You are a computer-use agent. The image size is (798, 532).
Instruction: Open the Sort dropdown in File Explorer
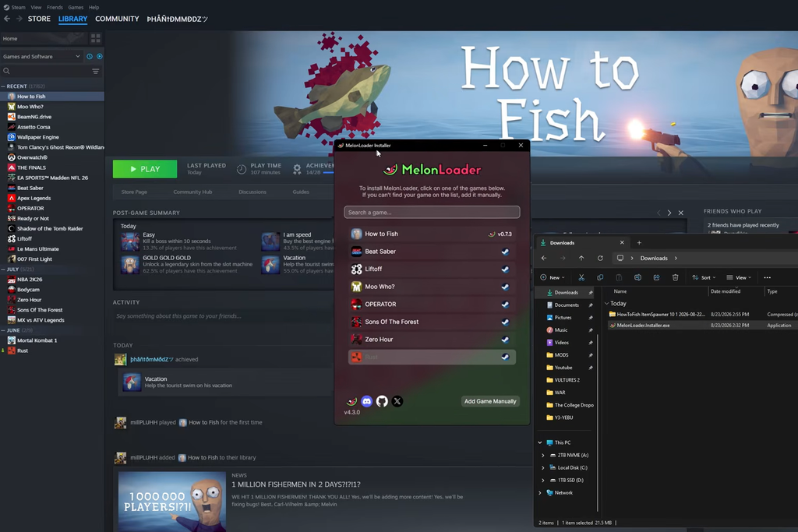click(x=704, y=277)
